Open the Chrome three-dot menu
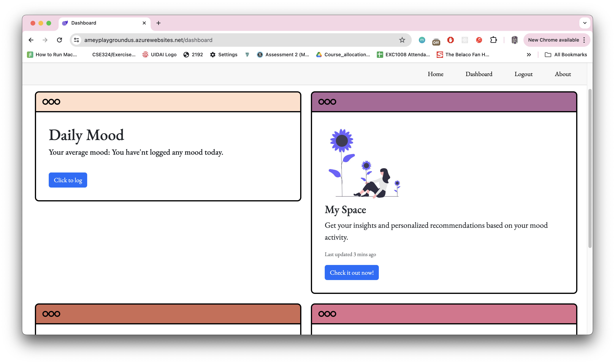The width and height of the screenshot is (615, 364). click(584, 40)
